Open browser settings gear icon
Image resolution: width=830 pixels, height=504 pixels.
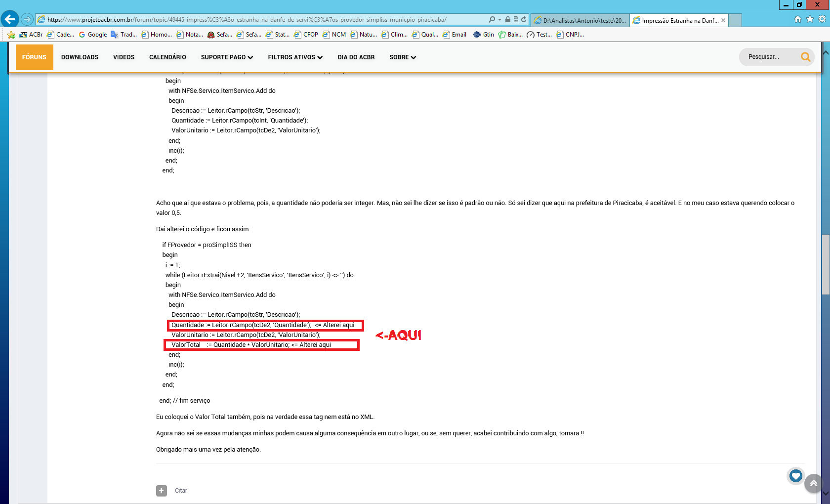tap(822, 19)
